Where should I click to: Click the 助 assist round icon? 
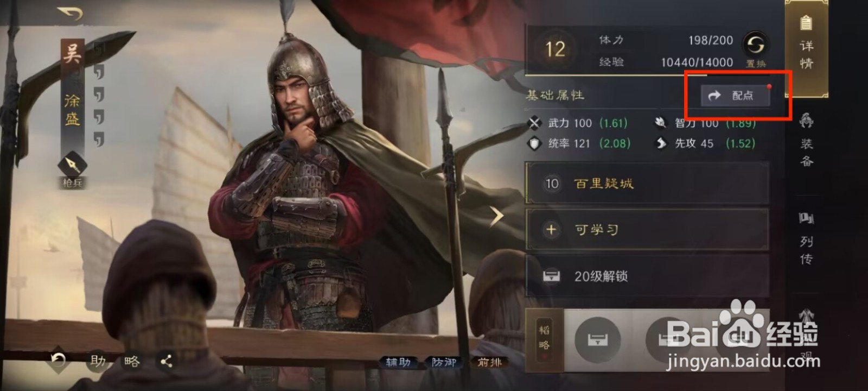98,361
